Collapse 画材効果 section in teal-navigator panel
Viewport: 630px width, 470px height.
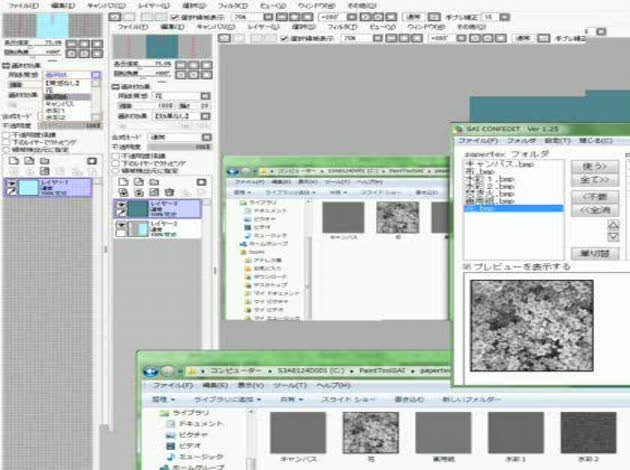click(x=116, y=87)
